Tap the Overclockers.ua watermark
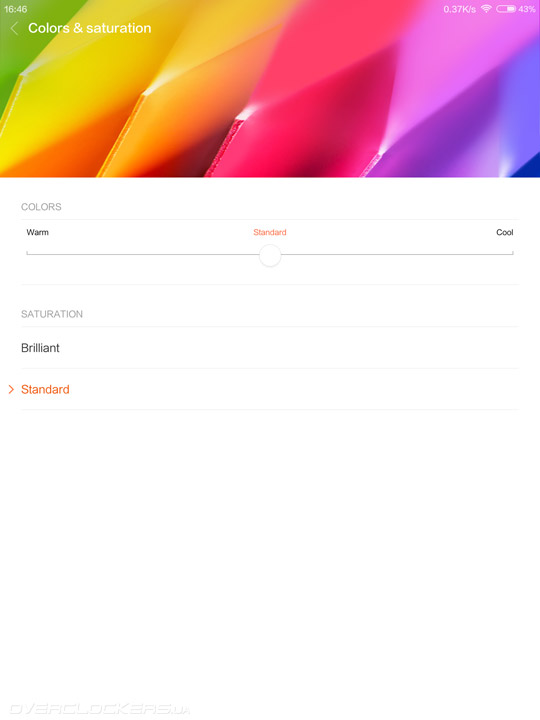This screenshot has height=720, width=540. (x=99, y=709)
